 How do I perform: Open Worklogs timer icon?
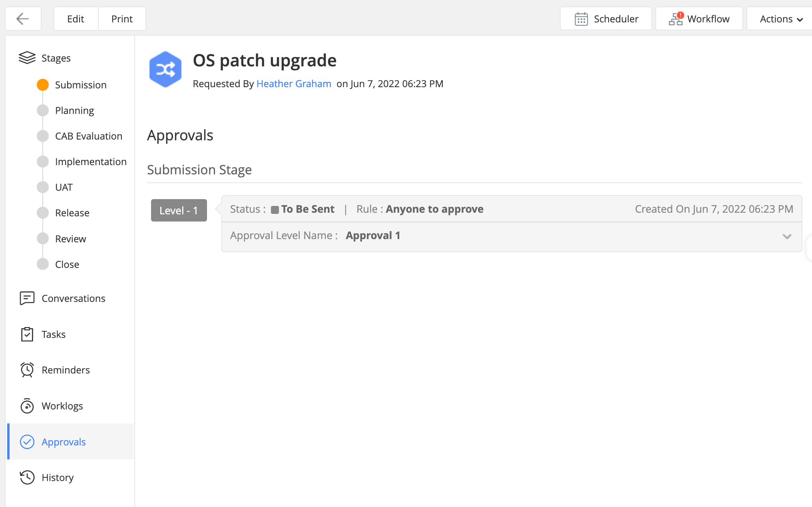(27, 406)
